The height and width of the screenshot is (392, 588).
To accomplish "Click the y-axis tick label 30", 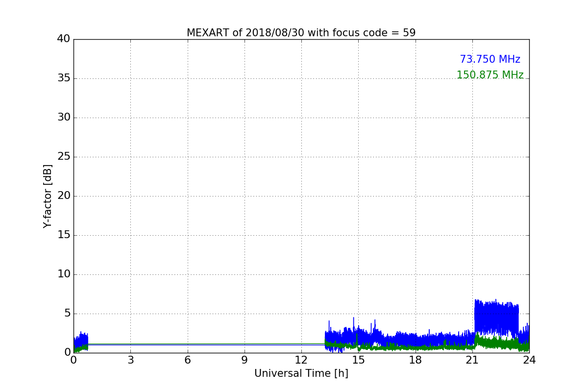I will 64,118.
